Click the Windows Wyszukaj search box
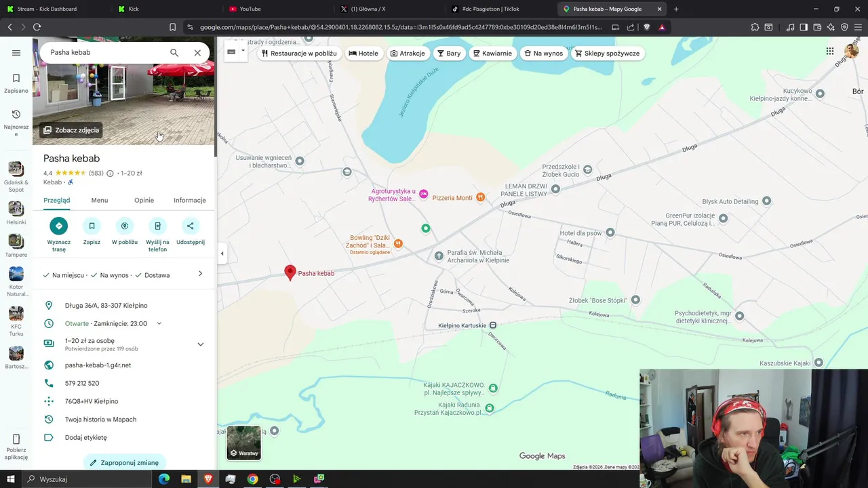Screen dimensions: 868x488 pos(87,479)
